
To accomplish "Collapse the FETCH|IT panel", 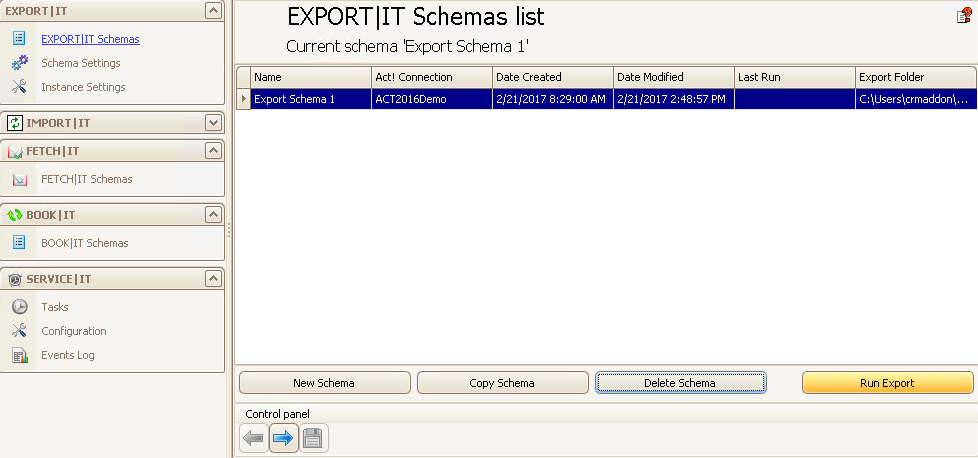I will [x=213, y=151].
